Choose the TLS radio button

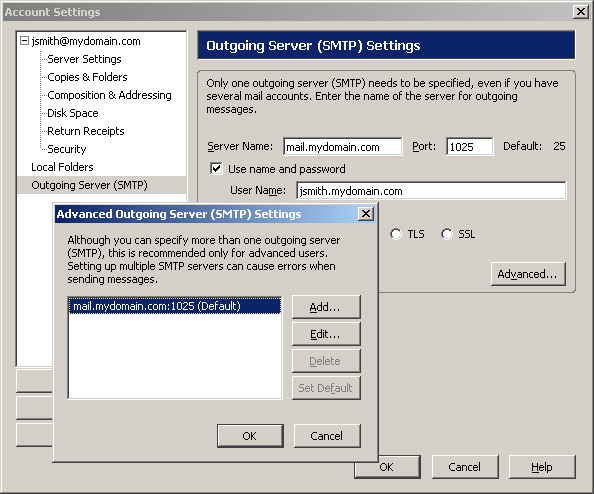coord(396,234)
